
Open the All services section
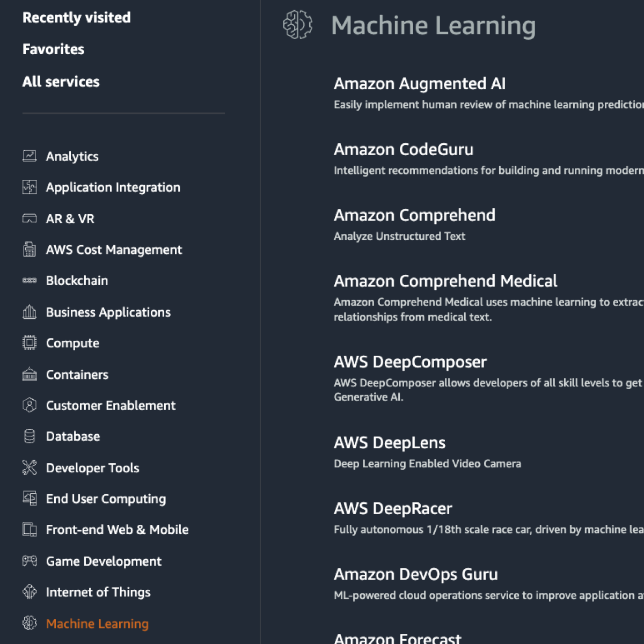(61, 82)
